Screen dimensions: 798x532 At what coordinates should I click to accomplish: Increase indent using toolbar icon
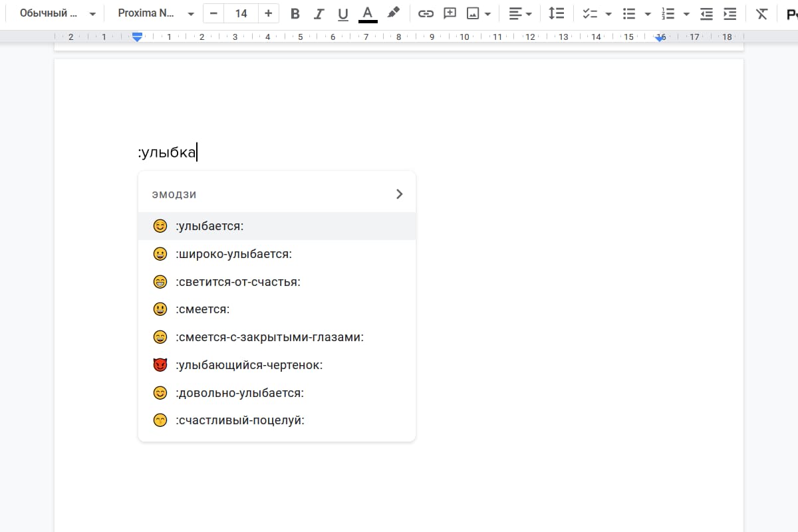pos(730,13)
